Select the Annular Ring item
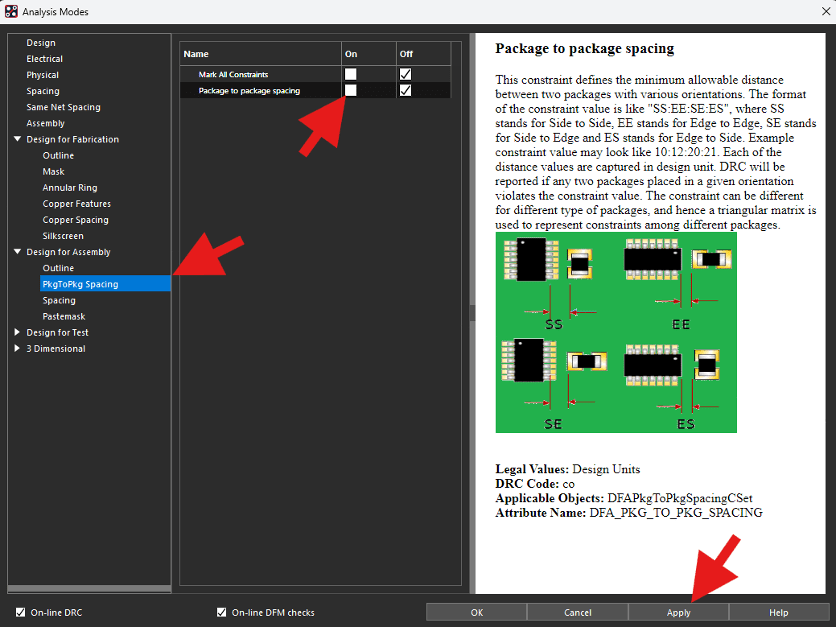Viewport: 836px width, 628px height. click(x=70, y=188)
